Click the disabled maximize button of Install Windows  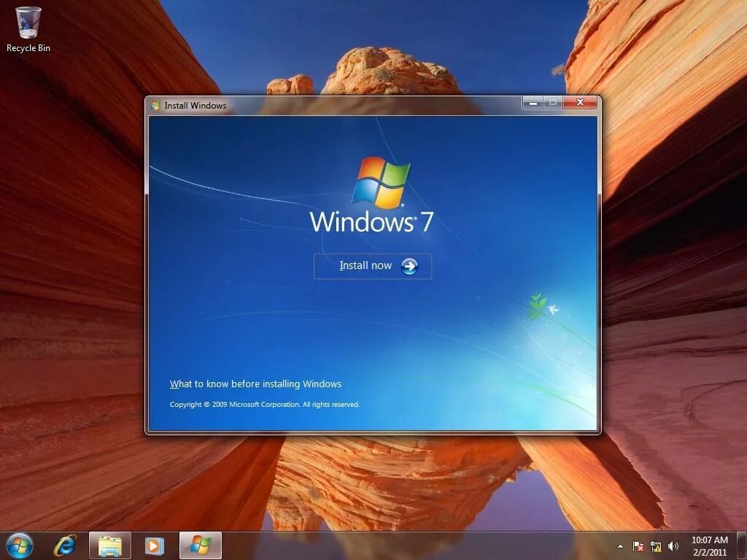pyautogui.click(x=553, y=102)
